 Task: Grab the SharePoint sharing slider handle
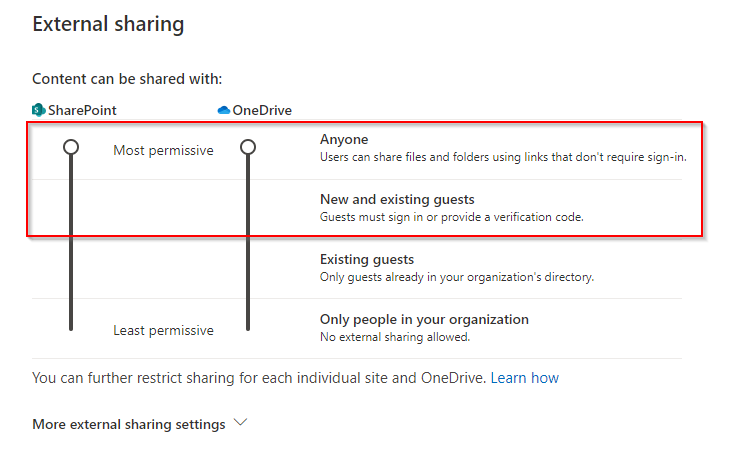coord(71,147)
